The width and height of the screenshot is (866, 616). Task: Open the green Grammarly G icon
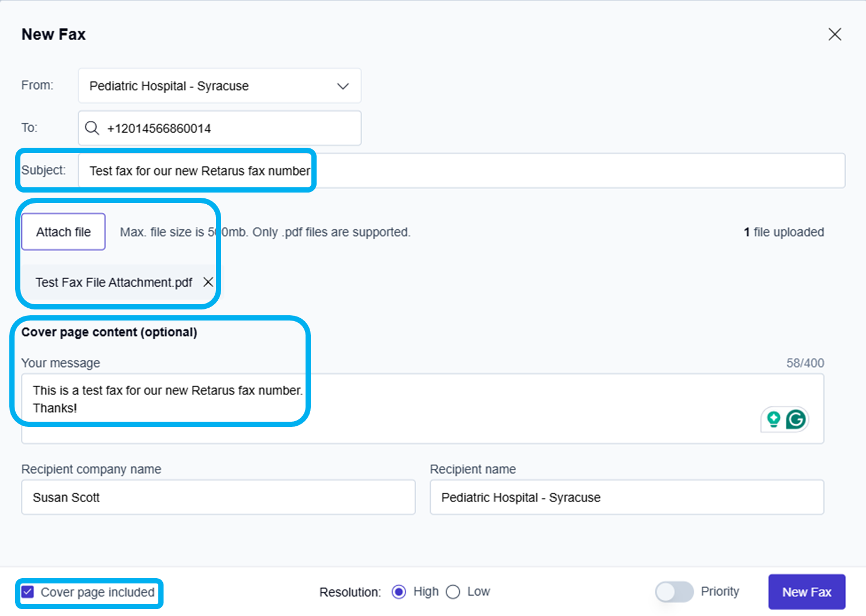click(796, 419)
